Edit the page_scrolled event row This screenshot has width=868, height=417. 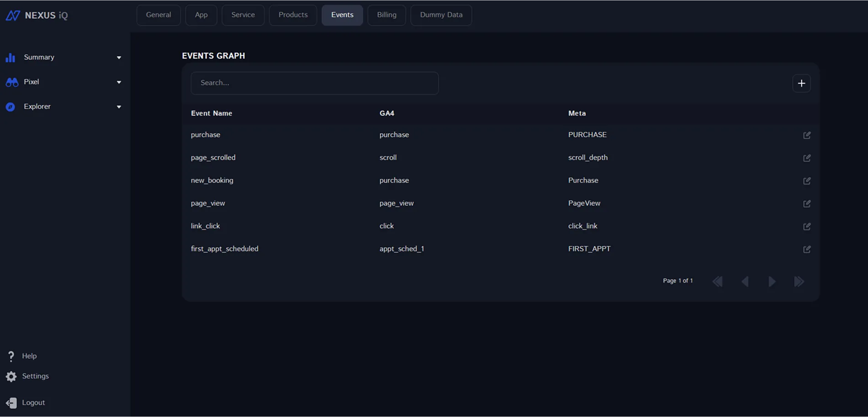point(807,158)
